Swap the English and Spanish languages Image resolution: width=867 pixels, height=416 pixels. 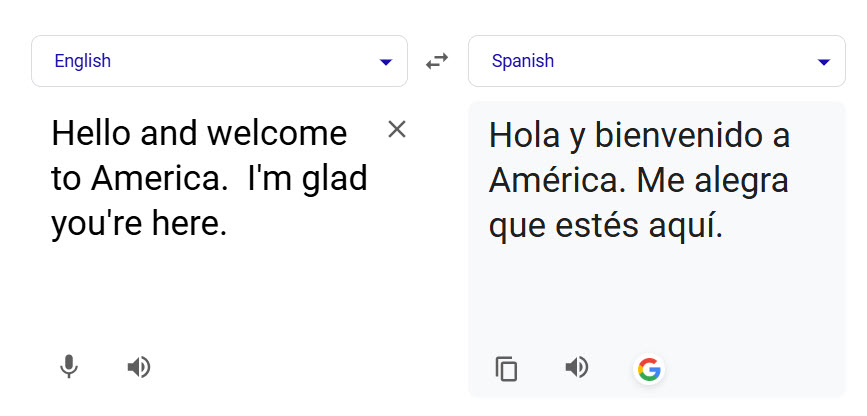[x=437, y=61]
